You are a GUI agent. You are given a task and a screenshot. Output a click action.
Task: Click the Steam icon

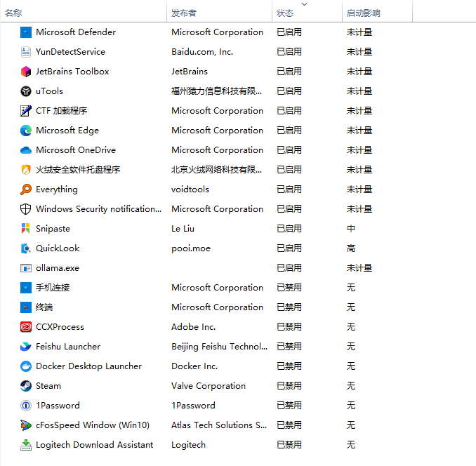click(26, 386)
